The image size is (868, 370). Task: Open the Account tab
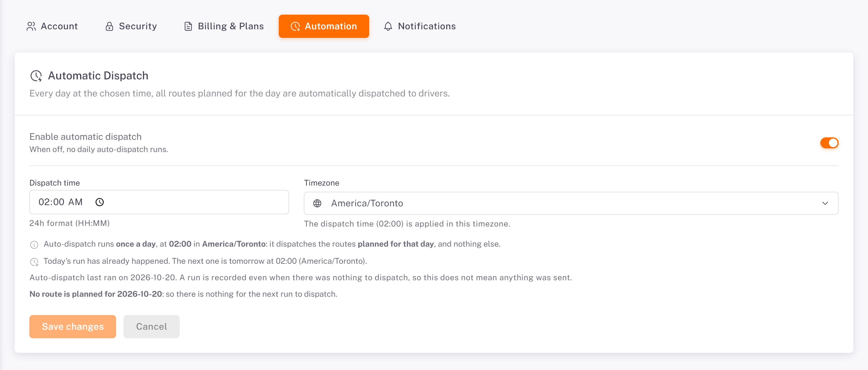click(x=52, y=26)
